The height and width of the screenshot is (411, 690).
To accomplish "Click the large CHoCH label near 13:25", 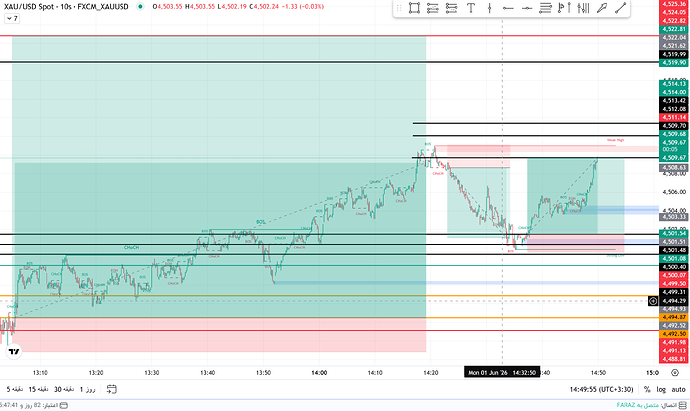I will (131, 247).
